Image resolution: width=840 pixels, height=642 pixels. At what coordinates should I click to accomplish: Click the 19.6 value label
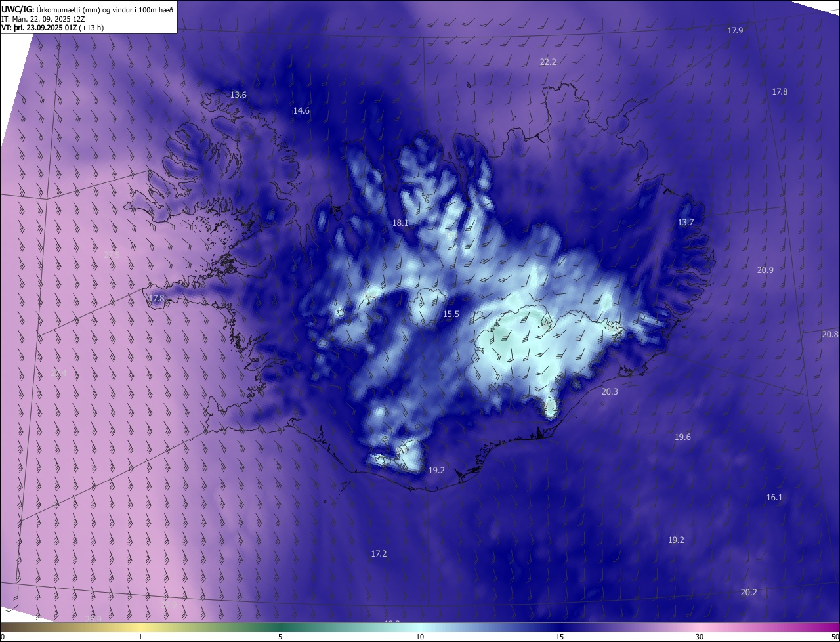point(682,437)
